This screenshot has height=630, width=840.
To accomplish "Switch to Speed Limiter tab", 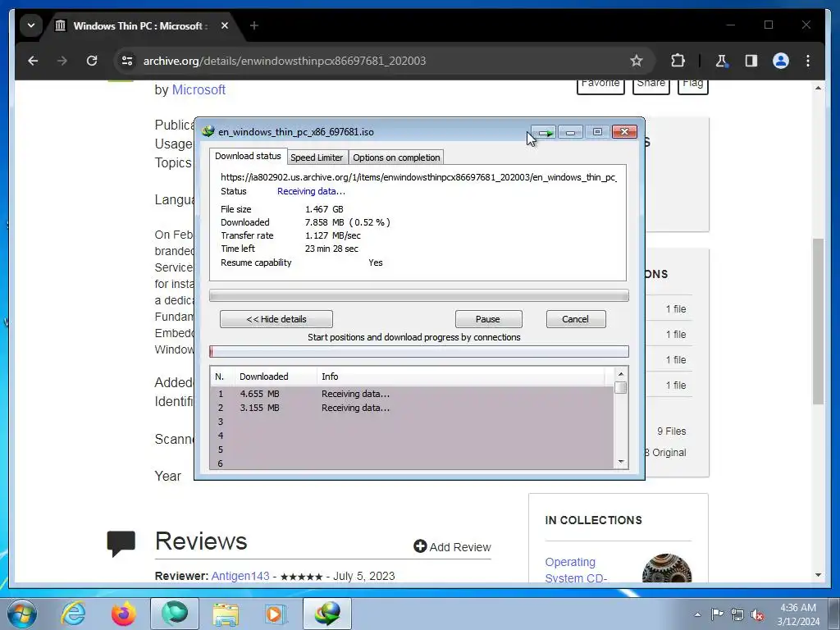I will pyautogui.click(x=317, y=157).
